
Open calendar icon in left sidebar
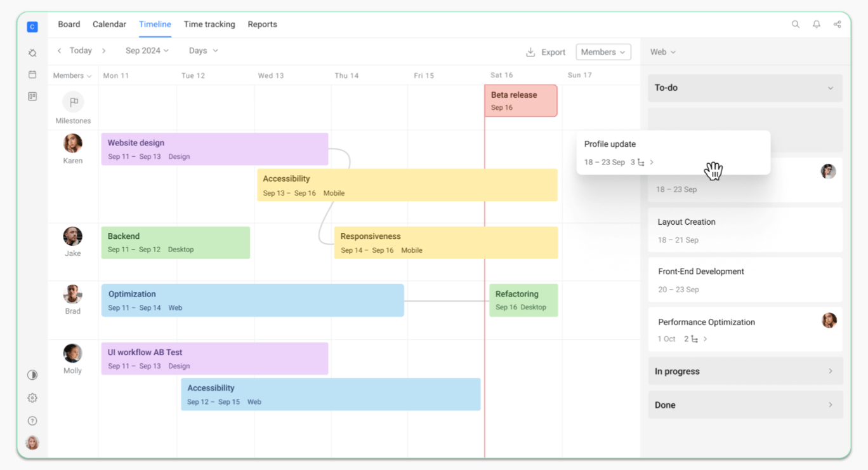coord(32,74)
